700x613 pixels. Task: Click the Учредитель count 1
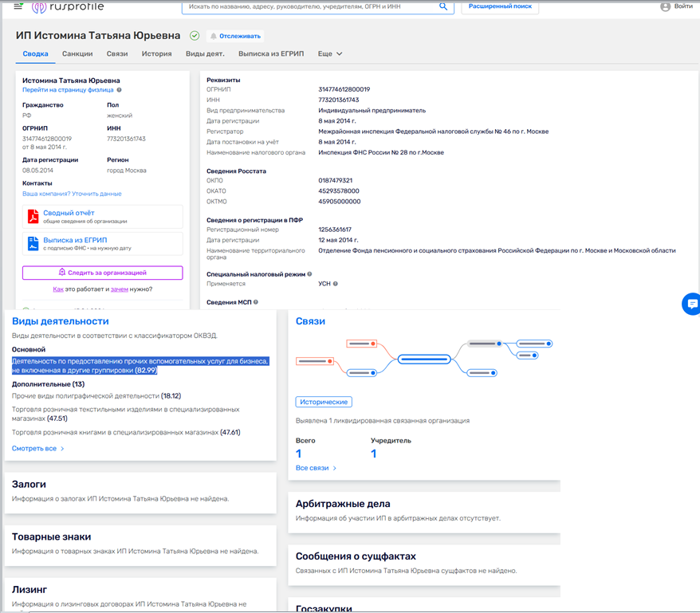pyautogui.click(x=374, y=454)
